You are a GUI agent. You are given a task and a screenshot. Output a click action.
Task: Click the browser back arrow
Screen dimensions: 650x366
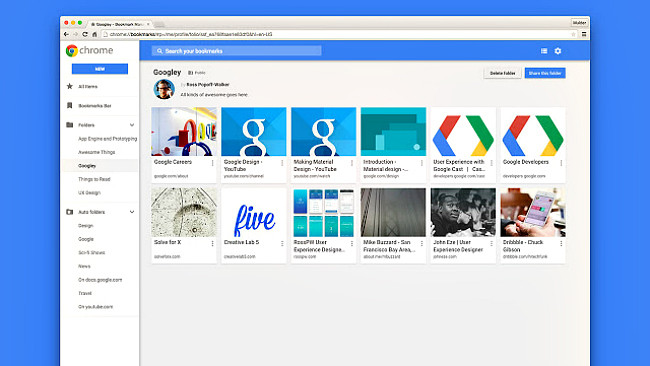point(66,34)
